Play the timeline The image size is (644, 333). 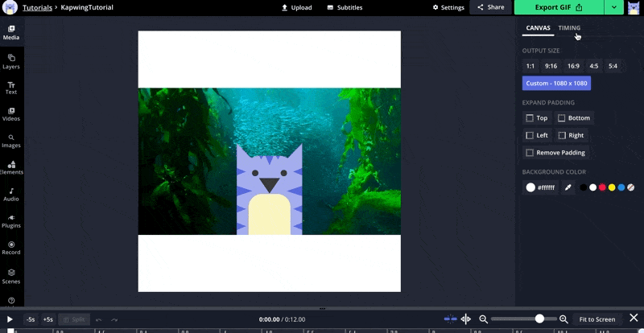[10, 319]
